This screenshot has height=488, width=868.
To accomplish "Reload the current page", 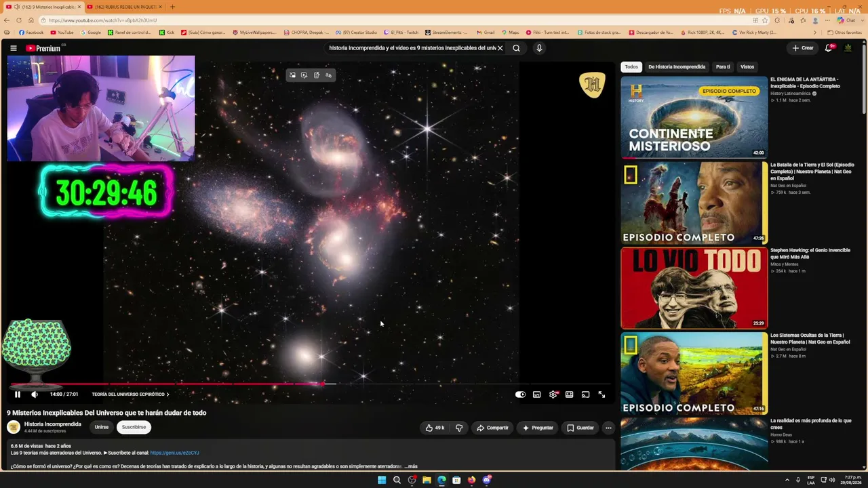I will pyautogui.click(x=19, y=20).
